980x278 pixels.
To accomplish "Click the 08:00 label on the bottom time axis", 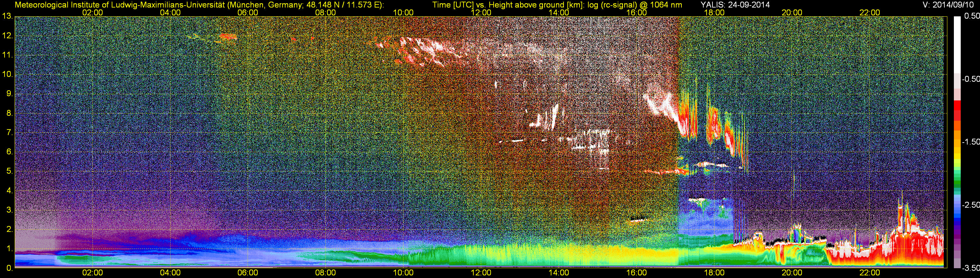I will coord(326,273).
